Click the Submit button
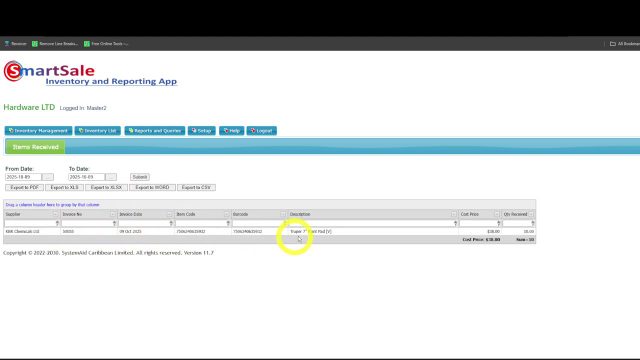This screenshot has width=640, height=360. point(140,177)
